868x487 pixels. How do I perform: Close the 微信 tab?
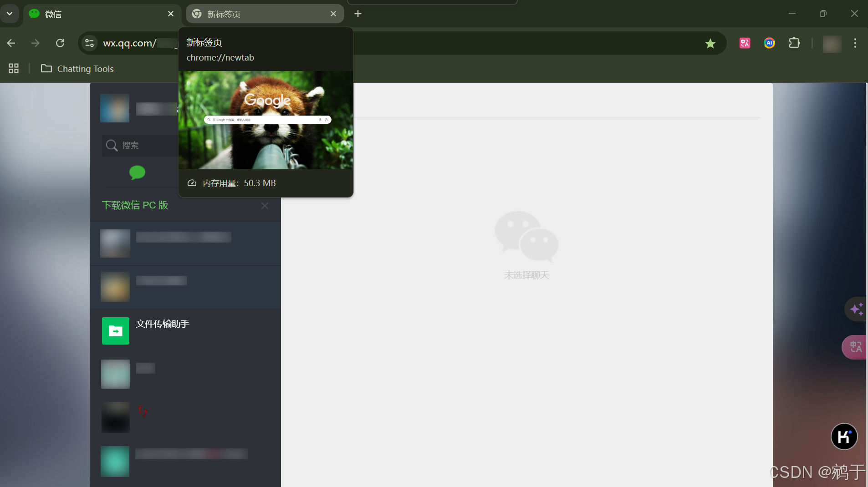point(171,14)
